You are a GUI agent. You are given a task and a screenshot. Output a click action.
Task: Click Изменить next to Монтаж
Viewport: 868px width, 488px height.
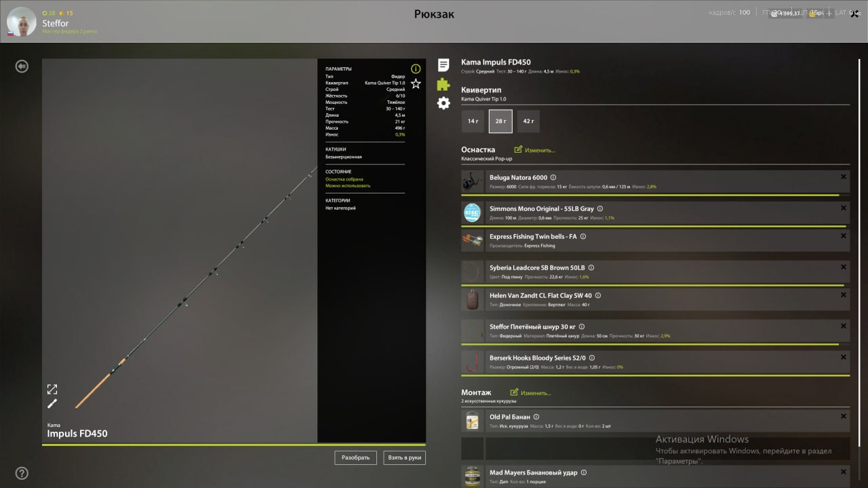click(x=531, y=393)
